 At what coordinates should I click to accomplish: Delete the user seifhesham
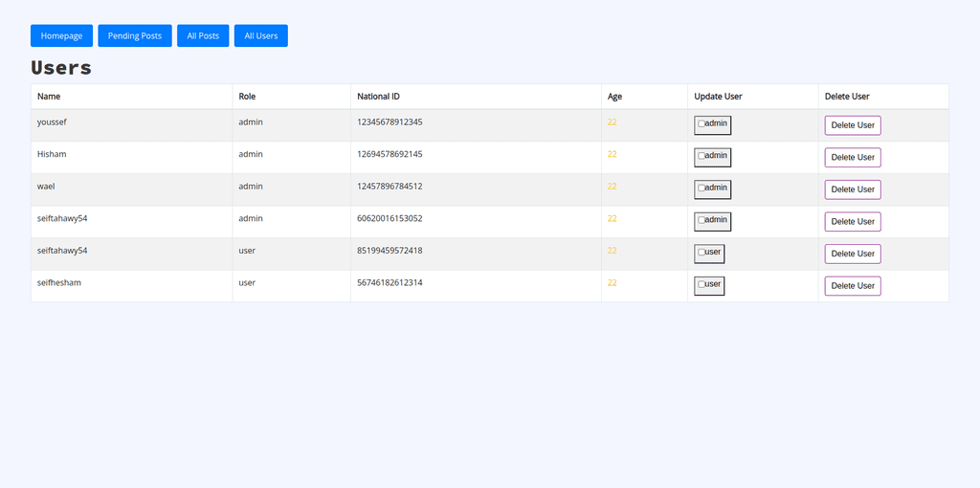point(853,285)
